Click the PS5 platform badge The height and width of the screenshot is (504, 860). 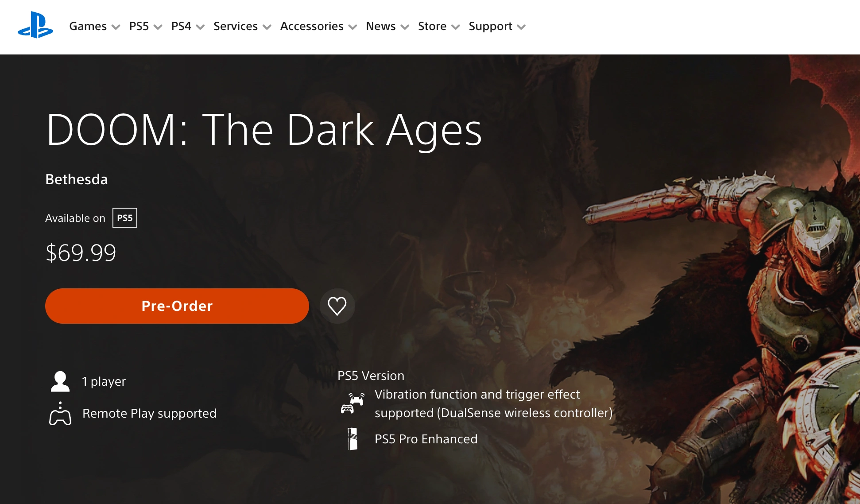(125, 218)
